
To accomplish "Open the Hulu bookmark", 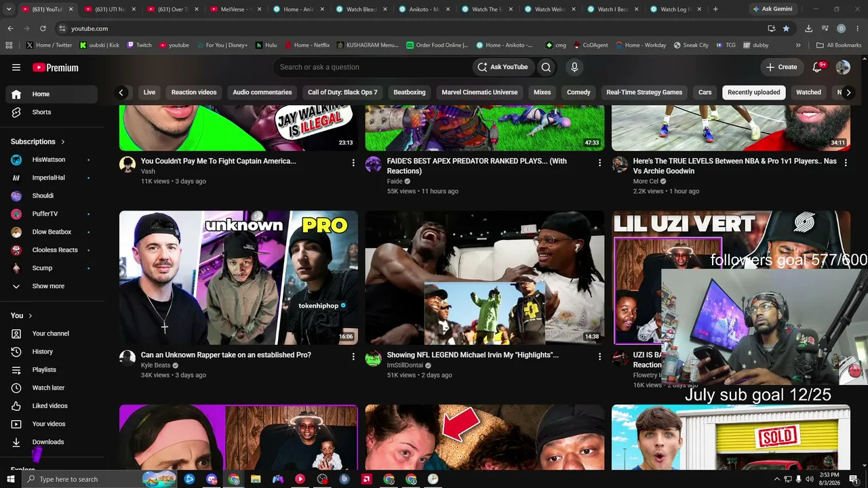I will coord(266,45).
